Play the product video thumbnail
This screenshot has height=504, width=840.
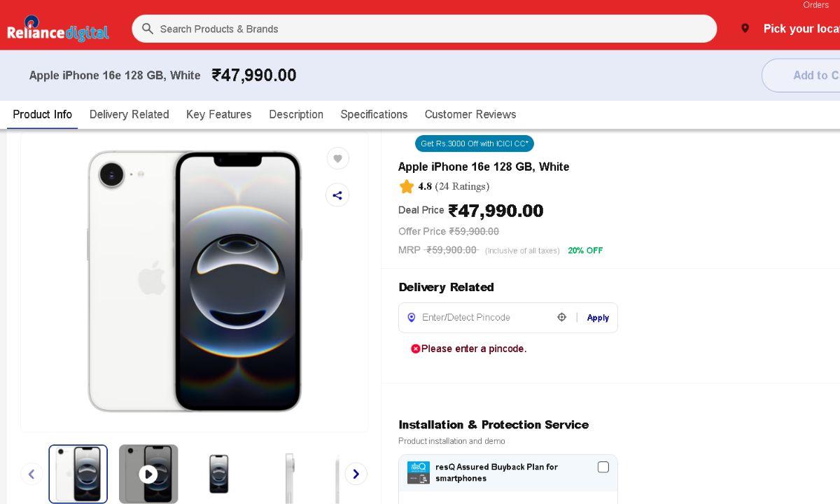coord(148,474)
